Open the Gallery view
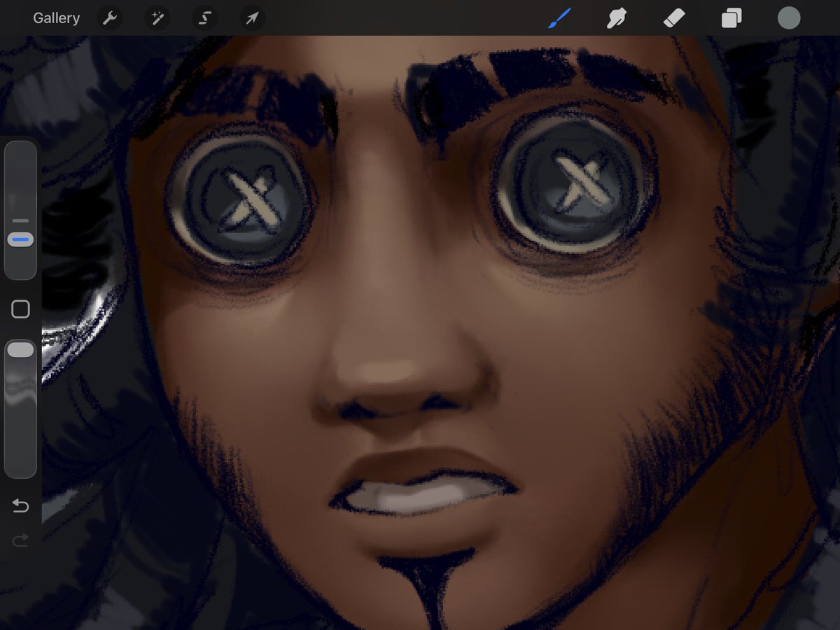 point(56,18)
